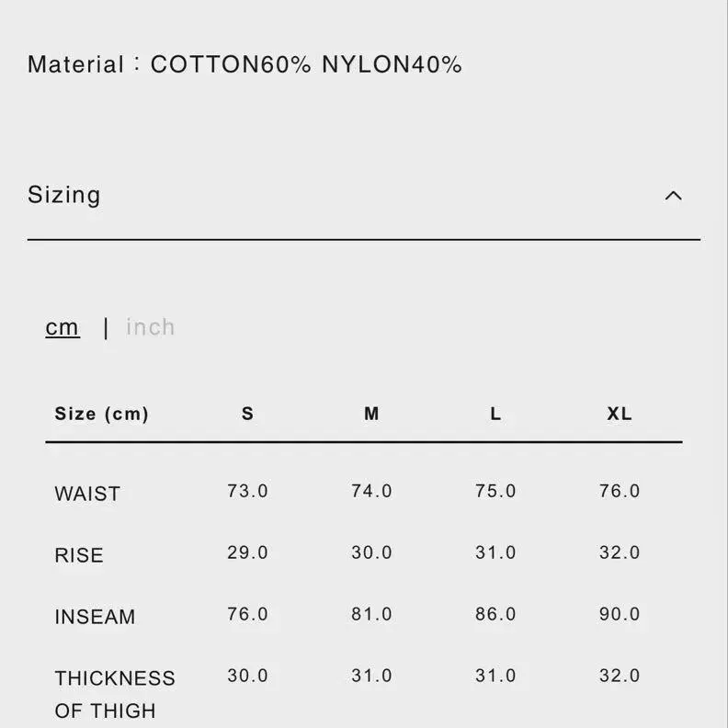Click the M size column header
Viewport: 728px width, 728px height.
tap(371, 414)
